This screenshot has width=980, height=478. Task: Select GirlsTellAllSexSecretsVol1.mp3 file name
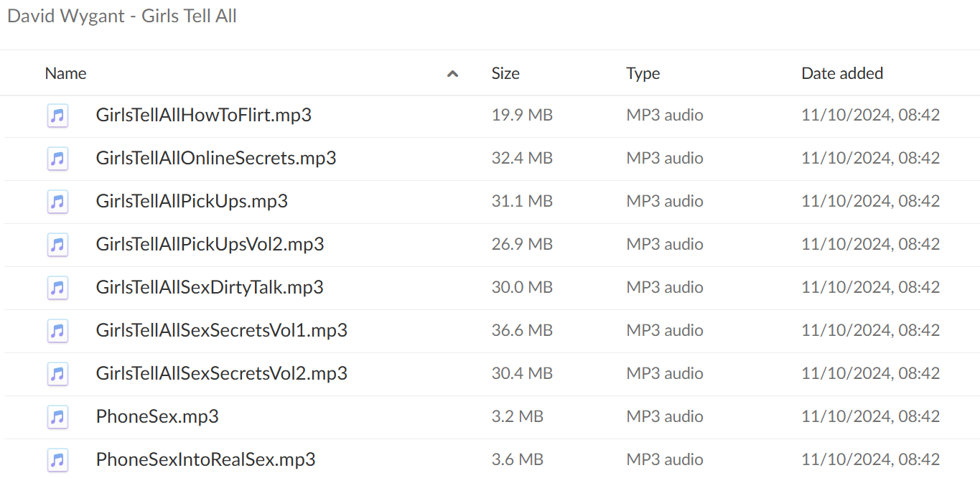tap(222, 330)
